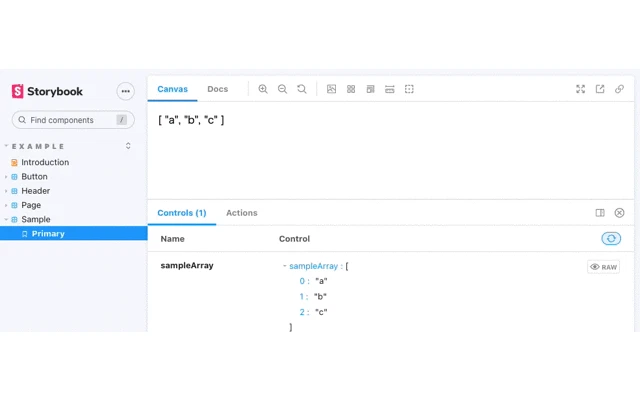Copy the canvas link

(x=619, y=89)
